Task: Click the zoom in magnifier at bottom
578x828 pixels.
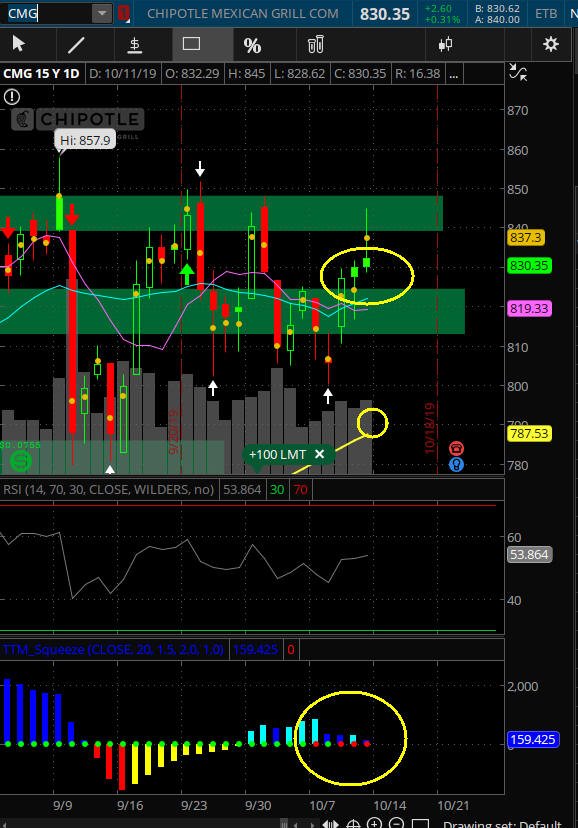Action: pyautogui.click(x=374, y=823)
